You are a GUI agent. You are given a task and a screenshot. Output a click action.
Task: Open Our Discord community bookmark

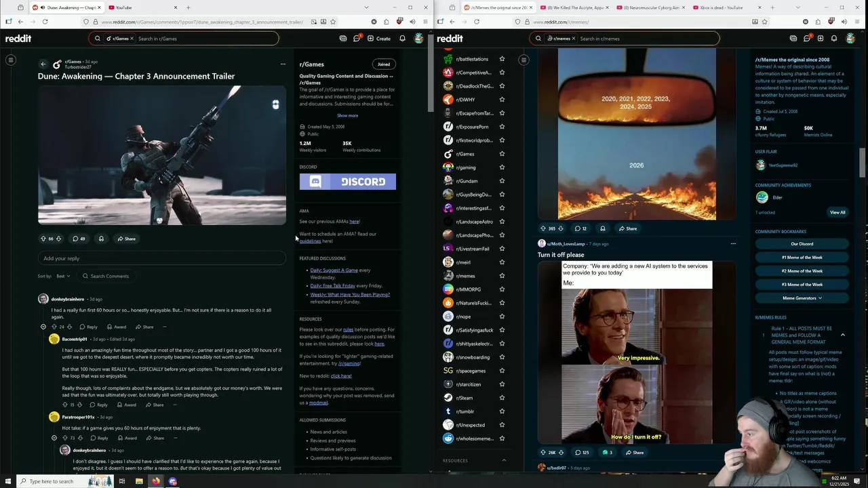click(x=802, y=244)
